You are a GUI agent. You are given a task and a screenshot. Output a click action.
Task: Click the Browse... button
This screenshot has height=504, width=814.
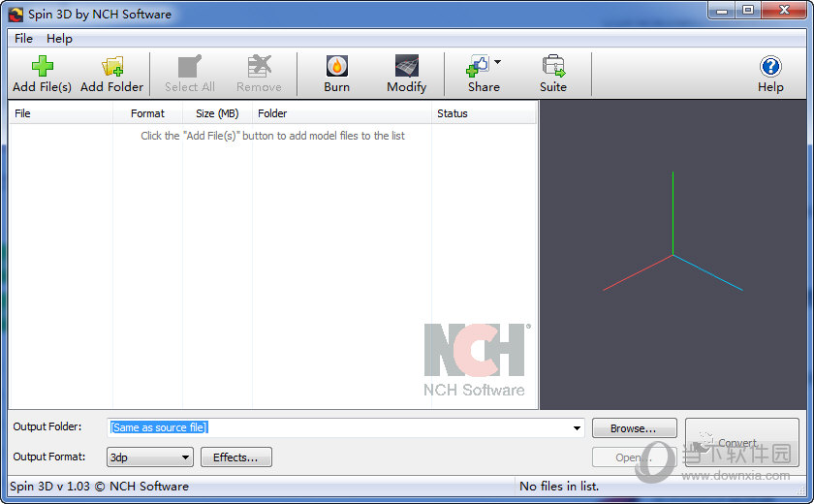point(634,428)
